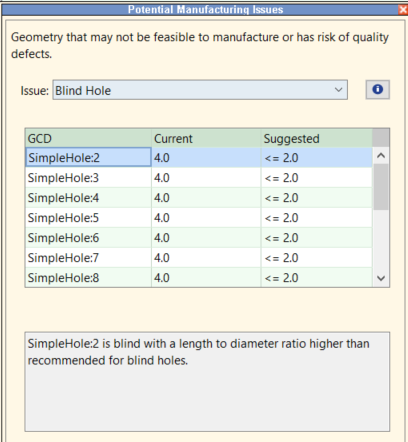
Task: Sort by the Current column header
Action: pos(206,138)
